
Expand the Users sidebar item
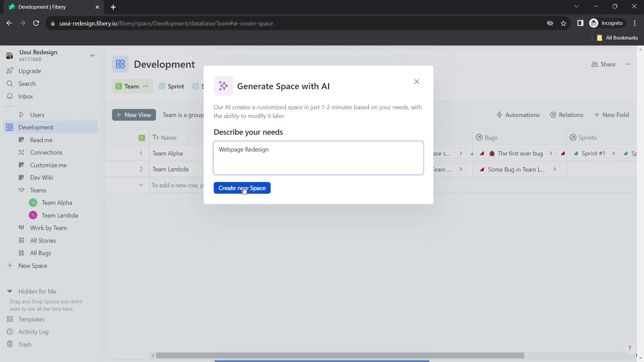pyautogui.click(x=21, y=115)
